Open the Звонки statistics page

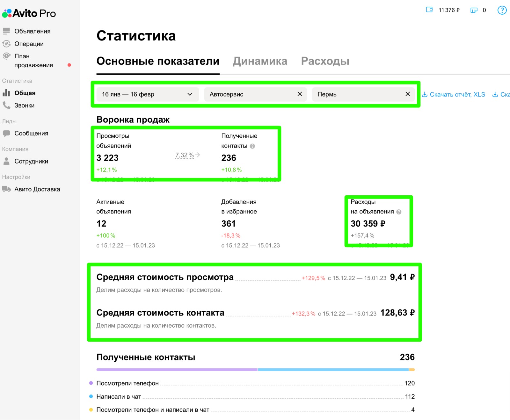[25, 105]
